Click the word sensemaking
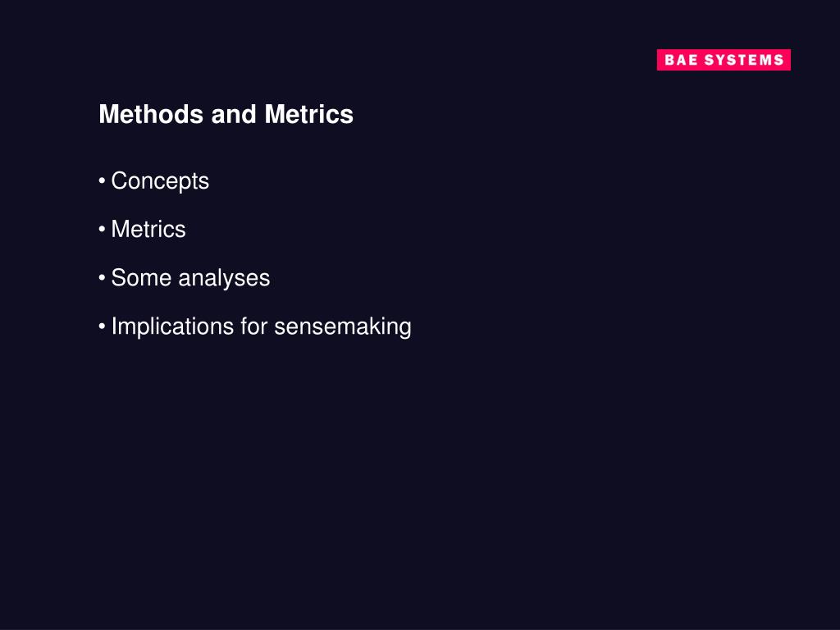Screen dimensions: 840x630 (x=343, y=326)
